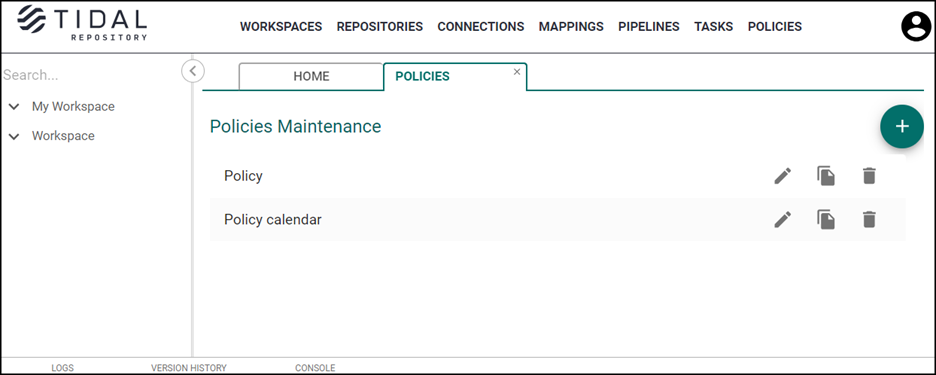Delete the Policy calendar entry
936x375 pixels.
click(x=869, y=219)
